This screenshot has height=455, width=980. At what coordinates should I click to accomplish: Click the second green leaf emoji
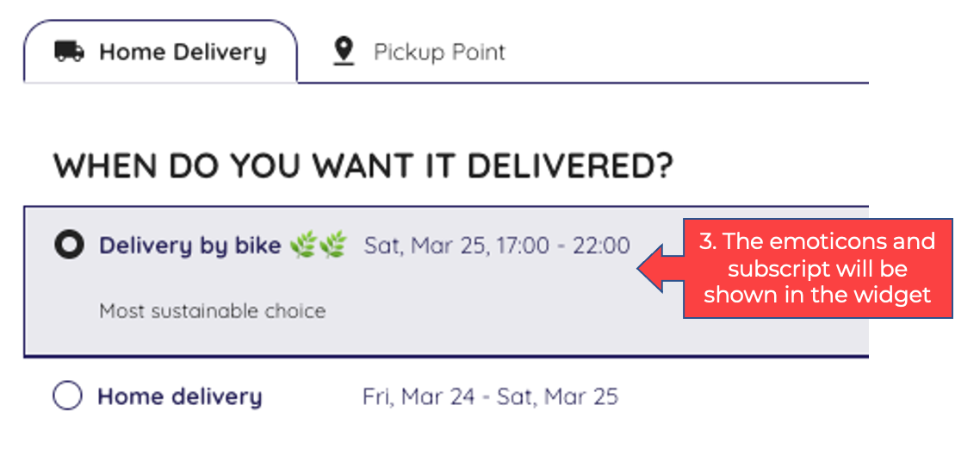(332, 246)
